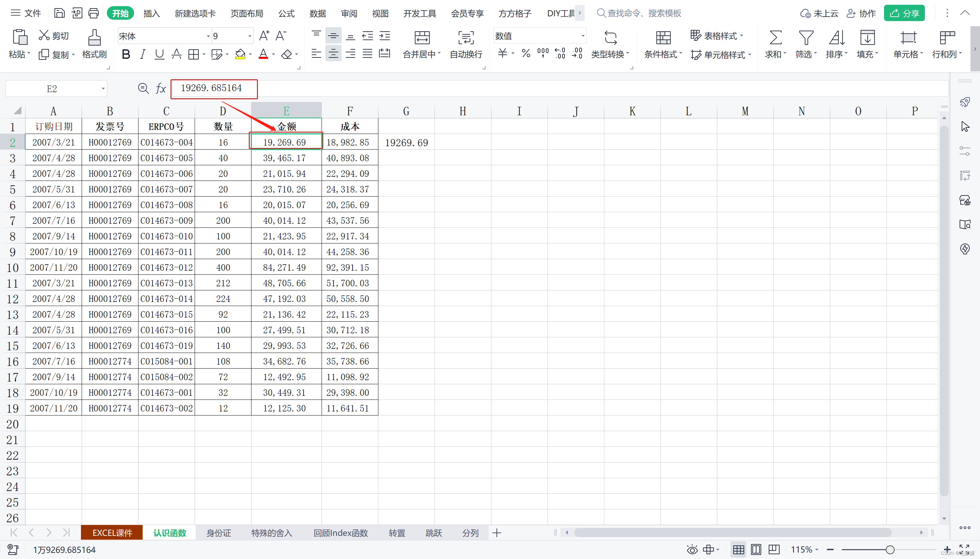Screen dimensions: 980x559
Task: Toggle italic formatting
Action: click(143, 54)
